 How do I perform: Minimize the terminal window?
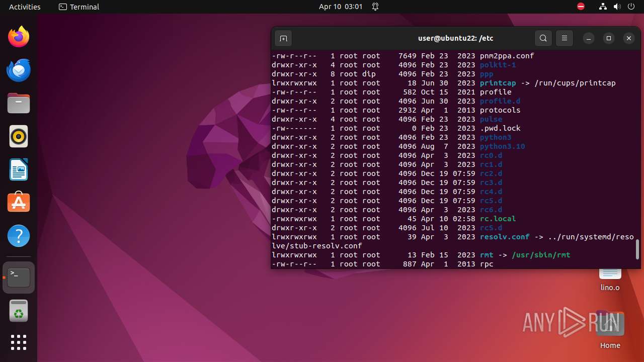[588, 38]
